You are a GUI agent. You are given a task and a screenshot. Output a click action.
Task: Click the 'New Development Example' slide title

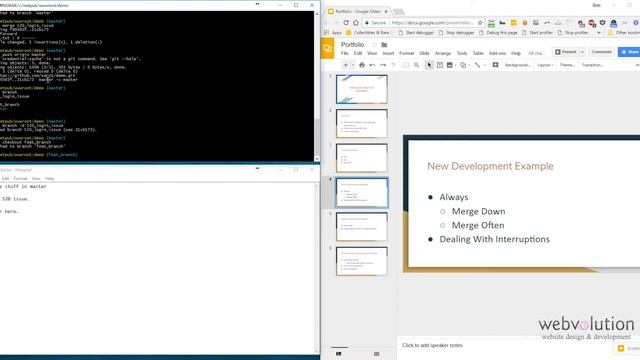(490, 166)
